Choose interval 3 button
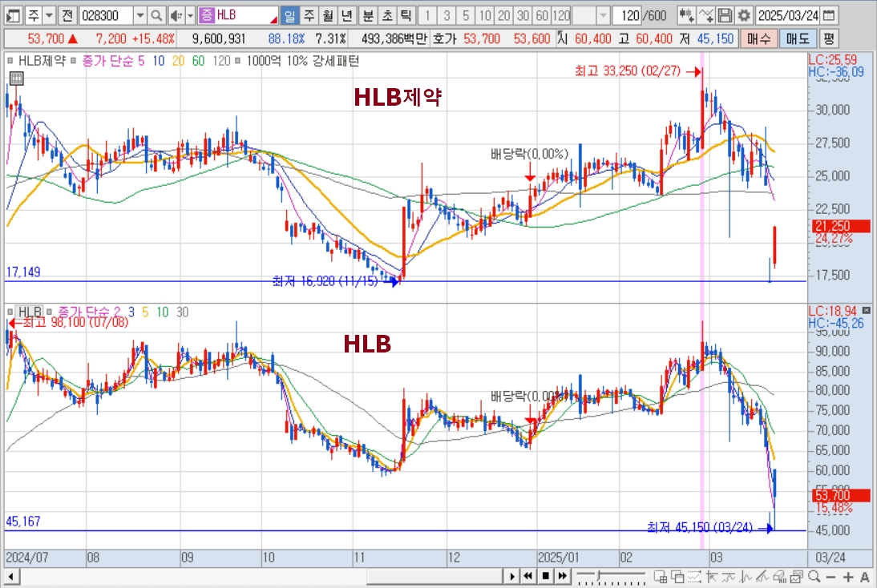Image resolution: width=877 pixels, height=588 pixels. [x=447, y=16]
